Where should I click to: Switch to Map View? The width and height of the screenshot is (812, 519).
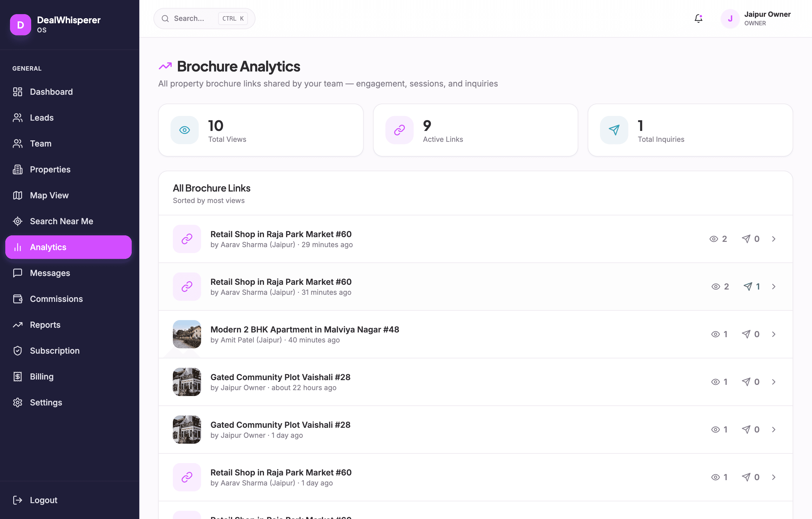(x=68, y=195)
